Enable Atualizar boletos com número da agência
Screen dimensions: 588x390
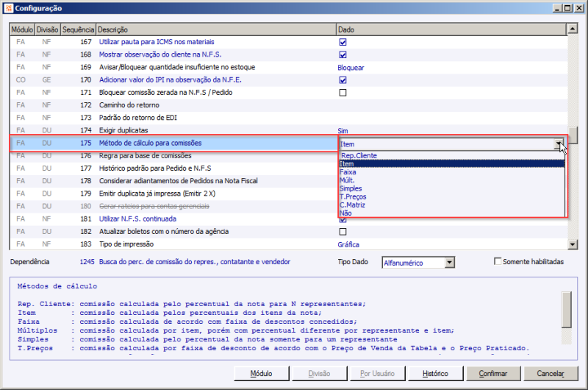[343, 232]
